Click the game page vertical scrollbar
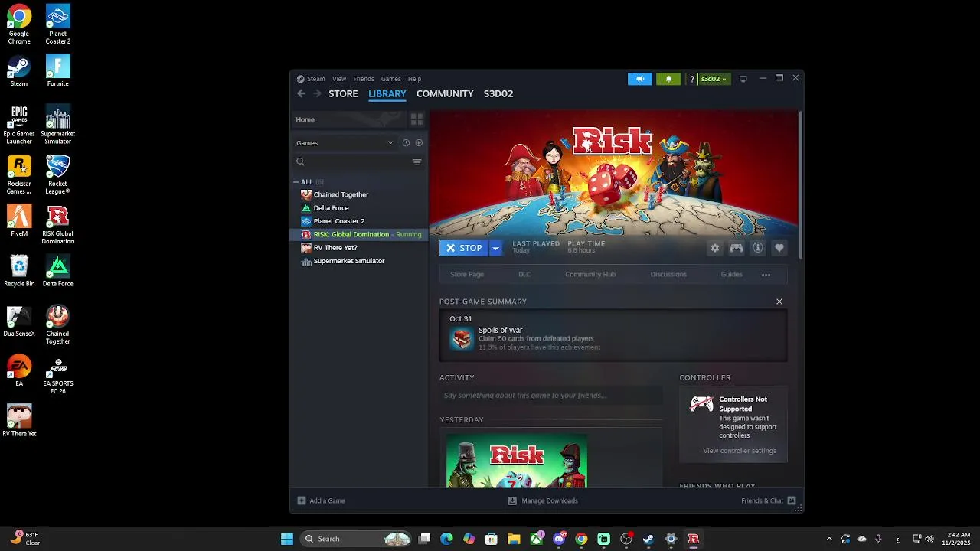This screenshot has width=980, height=551. (801, 184)
